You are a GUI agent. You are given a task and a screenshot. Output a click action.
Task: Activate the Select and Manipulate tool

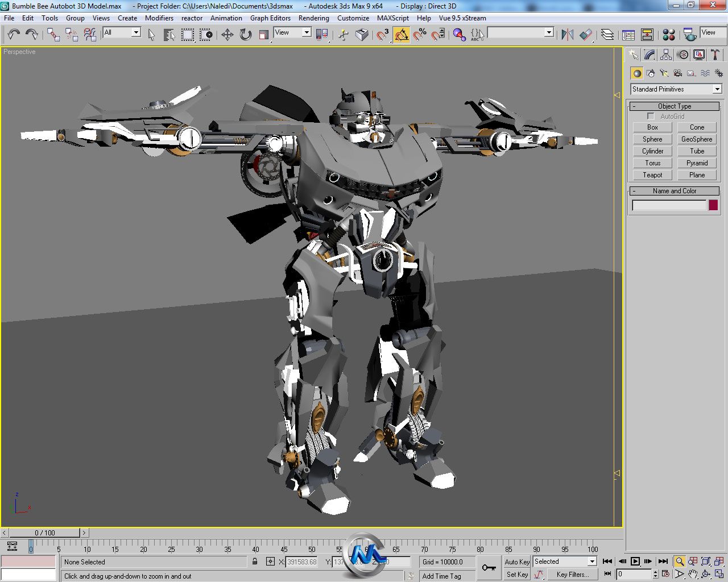[344, 35]
